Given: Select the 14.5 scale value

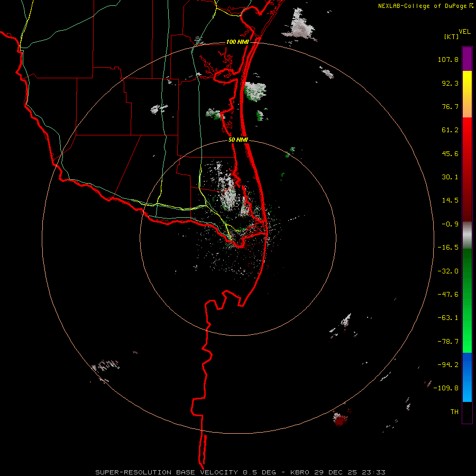Looking at the screenshot, I should [450, 200].
